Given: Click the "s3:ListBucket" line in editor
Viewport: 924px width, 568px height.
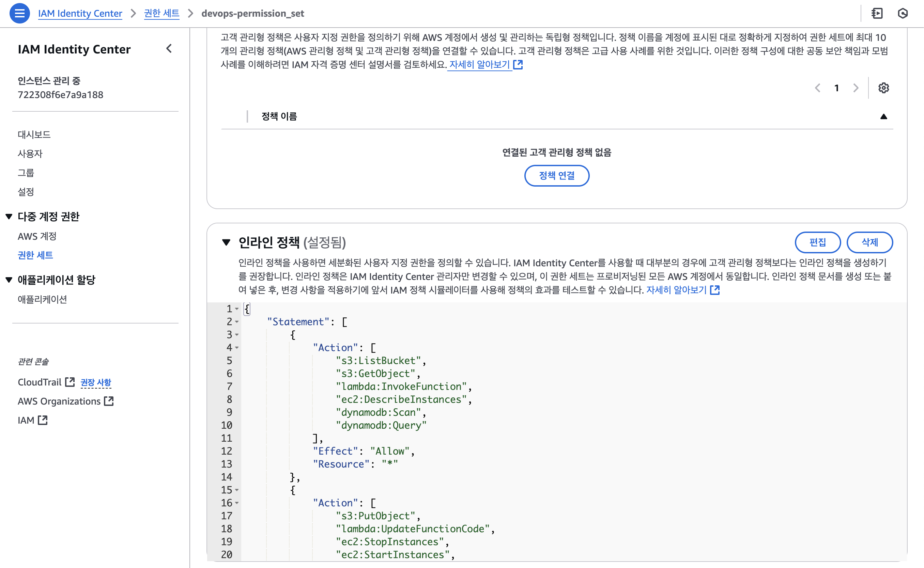Looking at the screenshot, I should click(381, 361).
